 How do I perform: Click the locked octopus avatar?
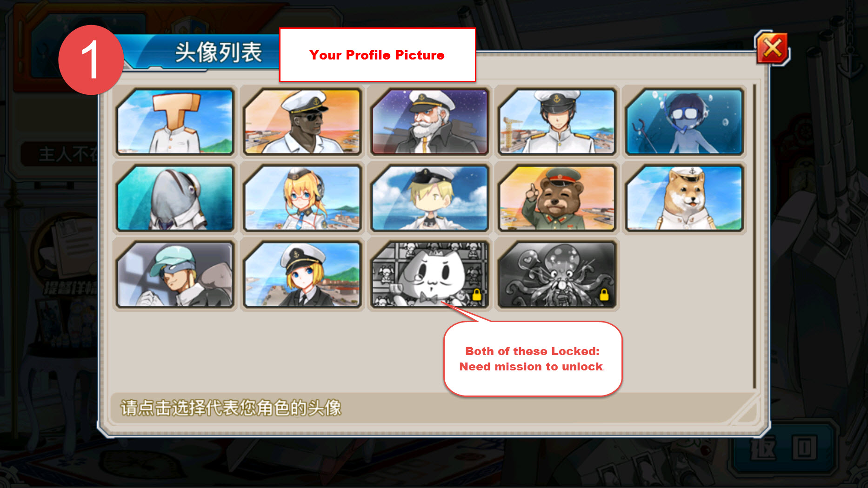[x=557, y=274]
